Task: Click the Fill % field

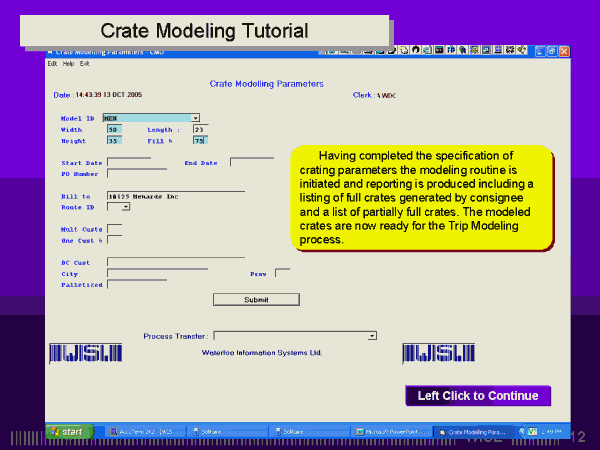Action: [199, 140]
